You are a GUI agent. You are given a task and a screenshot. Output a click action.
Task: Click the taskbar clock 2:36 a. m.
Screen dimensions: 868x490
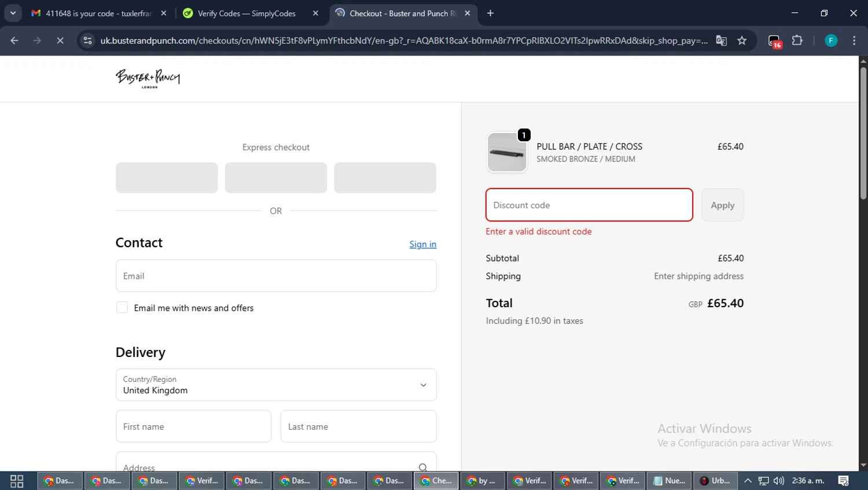coord(808,481)
